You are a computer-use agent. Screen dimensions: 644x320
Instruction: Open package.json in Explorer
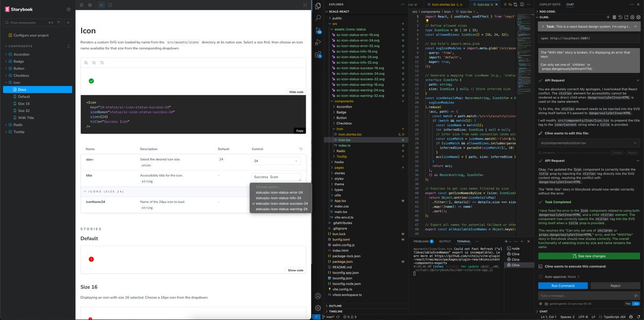pos(343,261)
